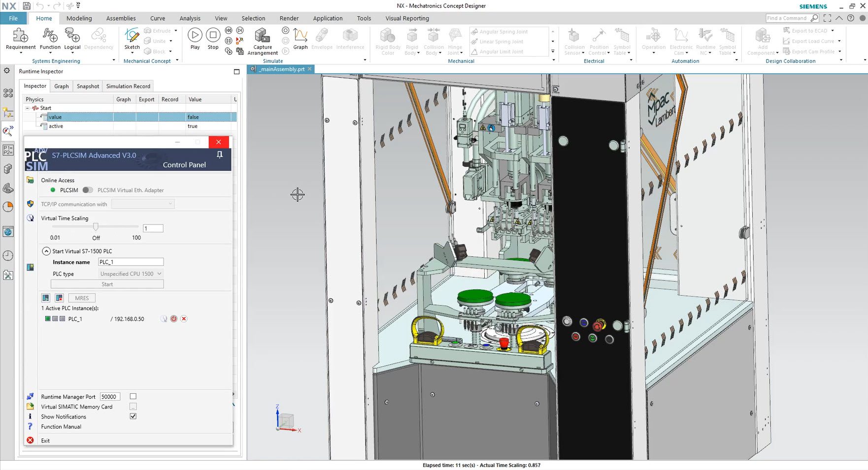868x470 pixels.
Task: Click the Logical icon in ribbon
Action: click(x=72, y=35)
